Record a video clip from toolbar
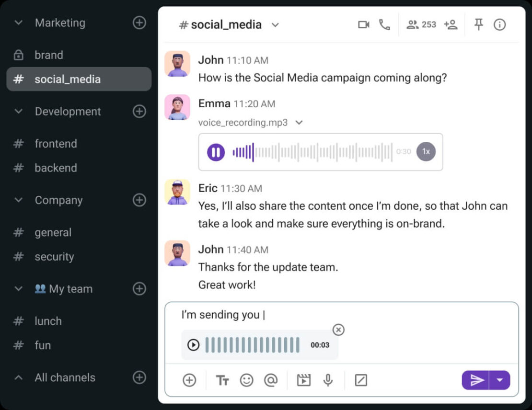532x410 pixels. pos(304,380)
